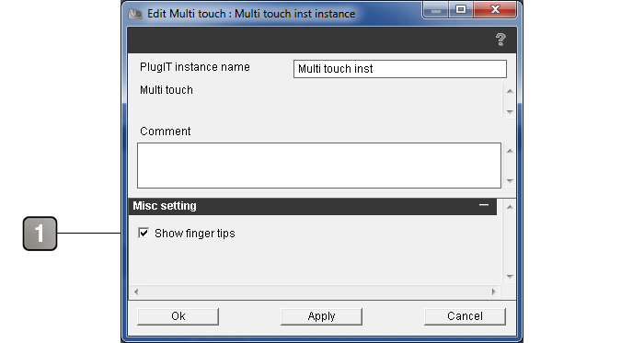
Task: Click horizontal scrollbar right arrow
Action: tap(494, 292)
